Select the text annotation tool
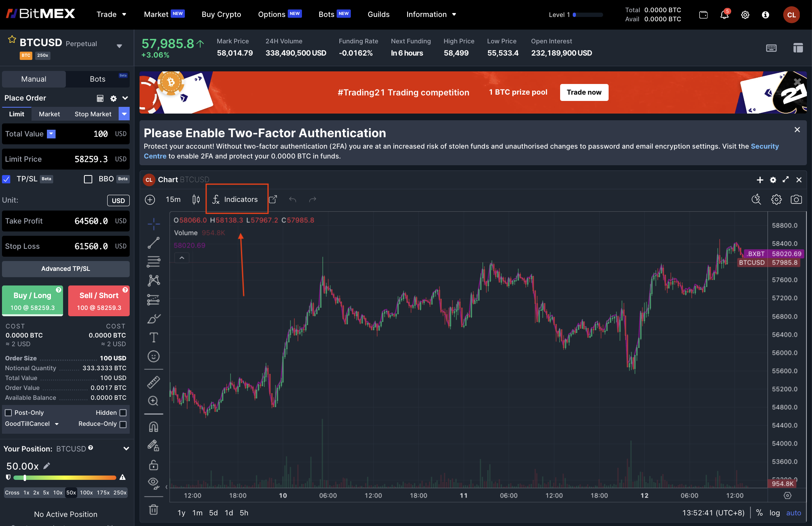Image resolution: width=812 pixels, height=526 pixels. 153,337
